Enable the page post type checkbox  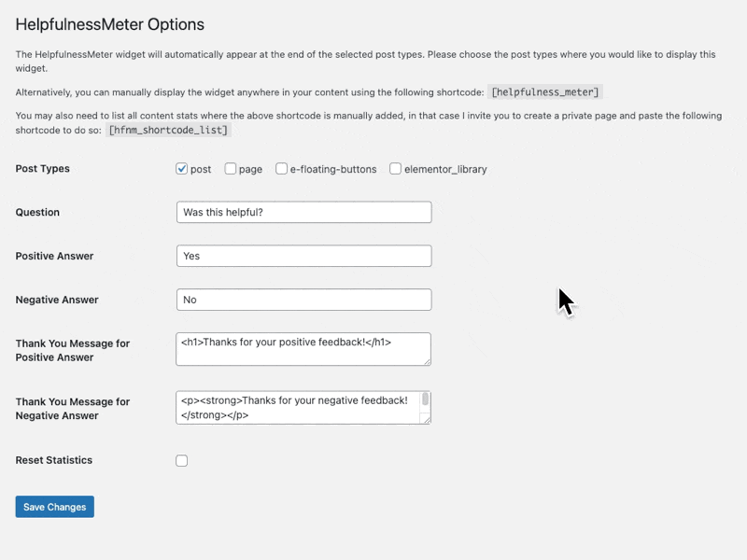[230, 169]
